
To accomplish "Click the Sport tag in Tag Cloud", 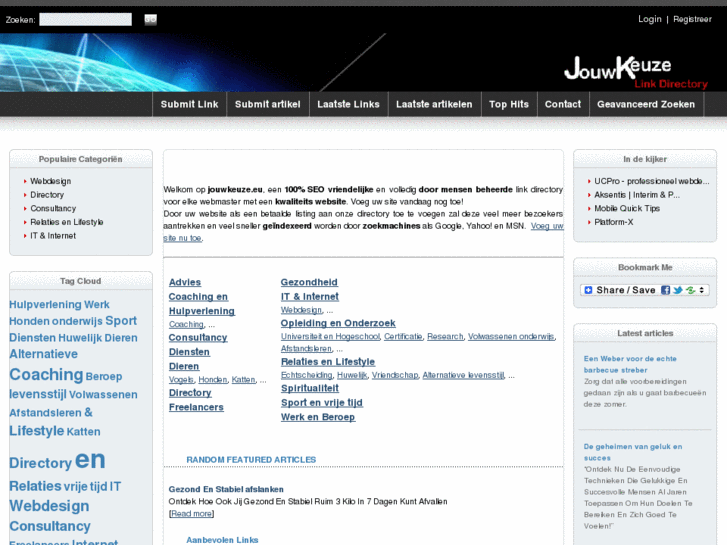I will (x=121, y=321).
